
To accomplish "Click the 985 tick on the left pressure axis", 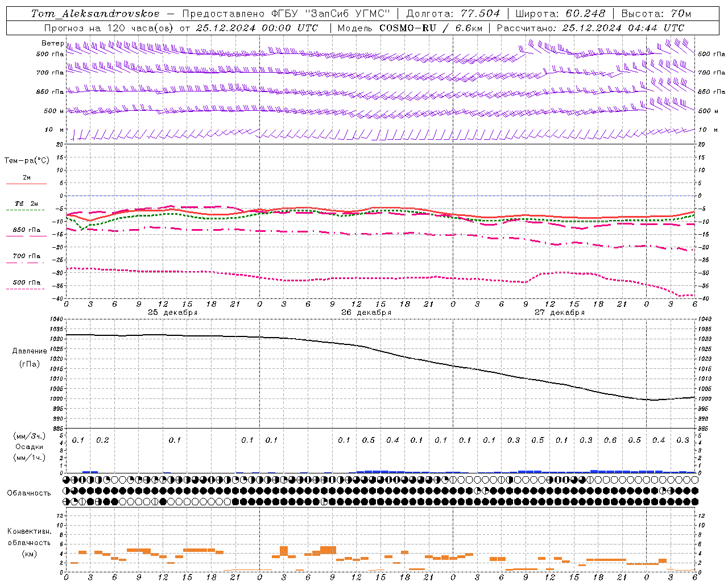I will pyautogui.click(x=59, y=429).
